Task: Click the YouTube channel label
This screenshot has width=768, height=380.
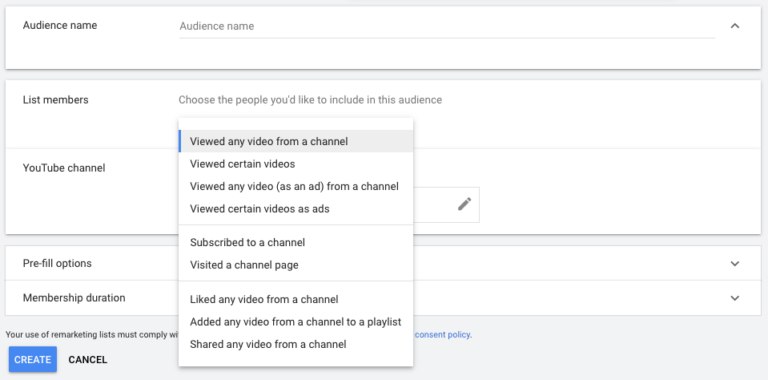Action: [64, 168]
